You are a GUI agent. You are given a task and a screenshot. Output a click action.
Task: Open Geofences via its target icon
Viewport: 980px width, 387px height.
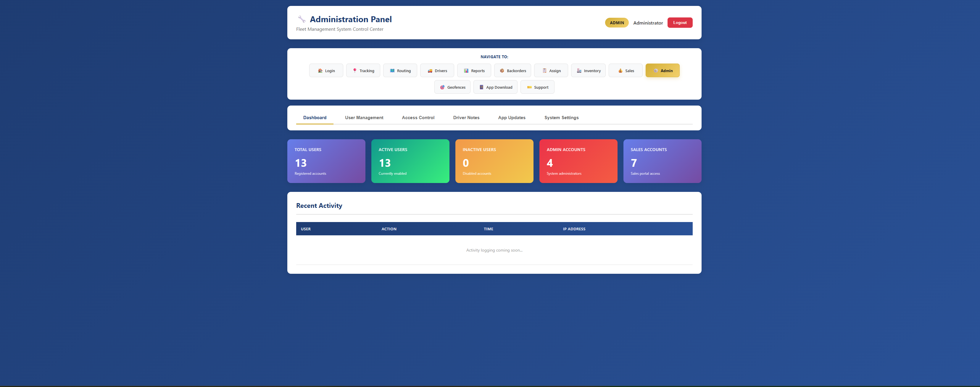442,87
